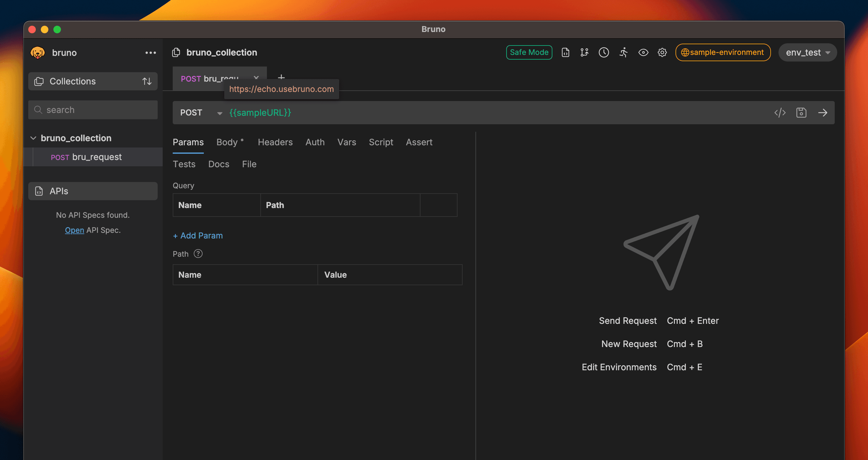Screen dimensions: 868x460
Task: Click the OpenAPI file icon in toolbar
Action: tap(565, 52)
